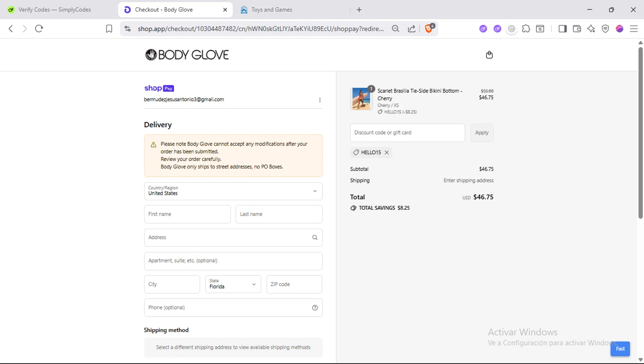Reload the checkout page
This screenshot has height=364, width=644.
[39, 29]
